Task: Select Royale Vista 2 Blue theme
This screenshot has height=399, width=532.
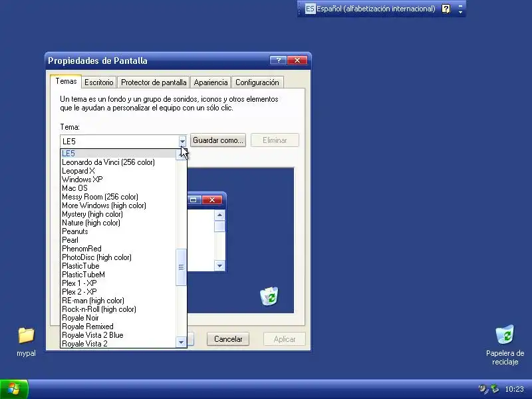Action: tap(118, 335)
